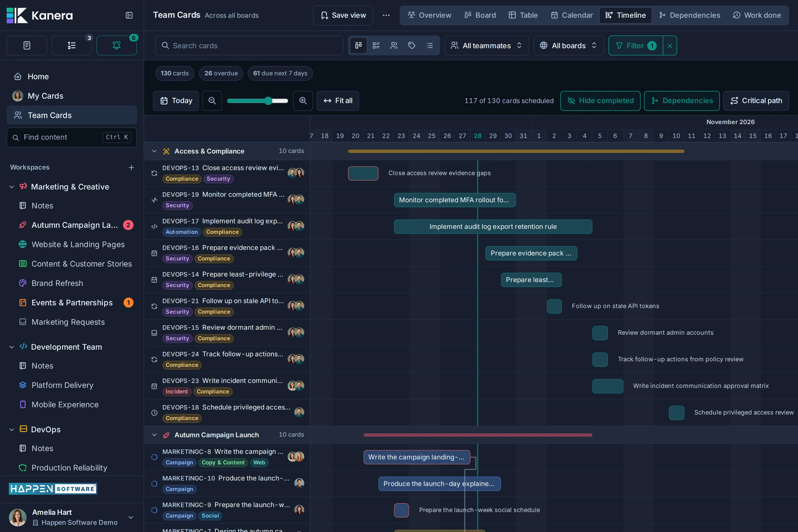Open My Cards in the sidebar
The image size is (798, 532).
[71, 96]
